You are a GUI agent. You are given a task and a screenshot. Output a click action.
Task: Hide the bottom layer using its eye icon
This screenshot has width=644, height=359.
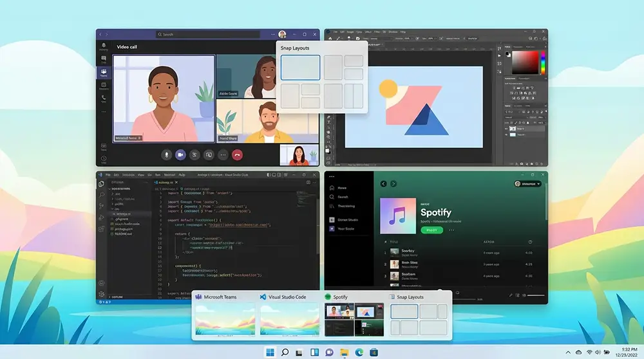(506, 134)
